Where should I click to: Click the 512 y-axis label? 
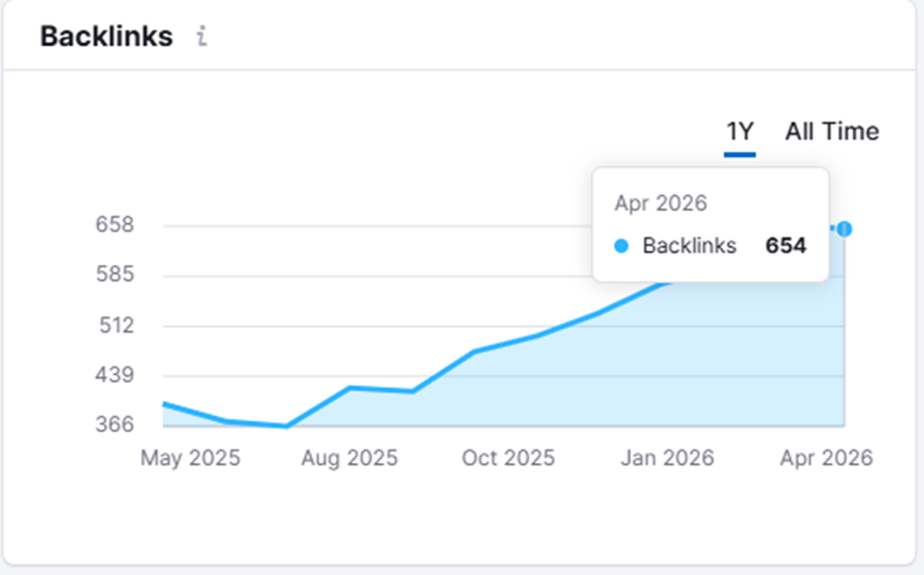pos(115,326)
